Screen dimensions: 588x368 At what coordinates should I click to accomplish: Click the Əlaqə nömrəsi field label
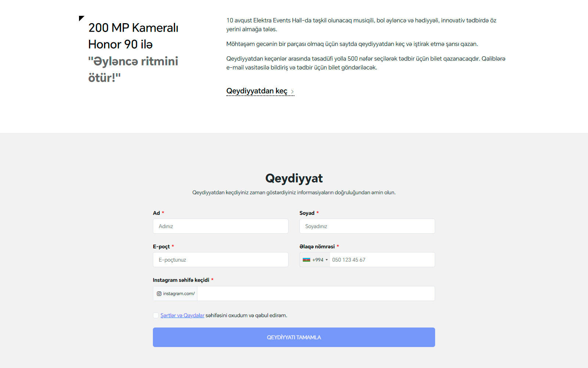click(x=317, y=247)
